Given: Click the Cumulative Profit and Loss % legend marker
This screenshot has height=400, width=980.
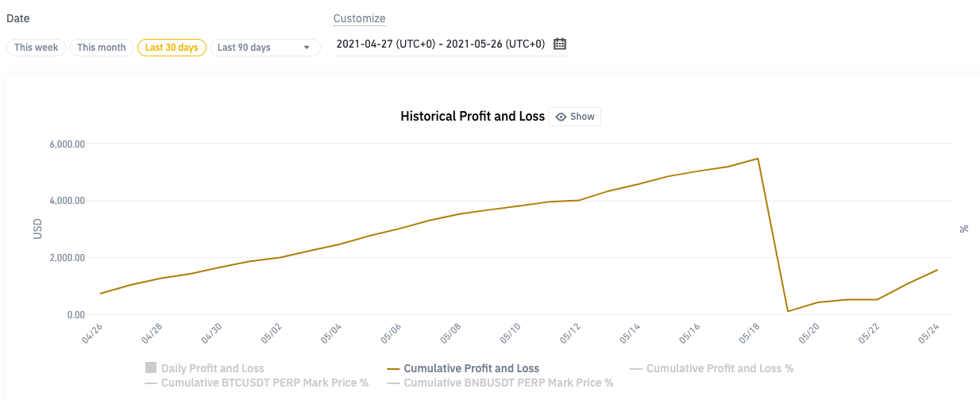Looking at the screenshot, I should [635, 368].
